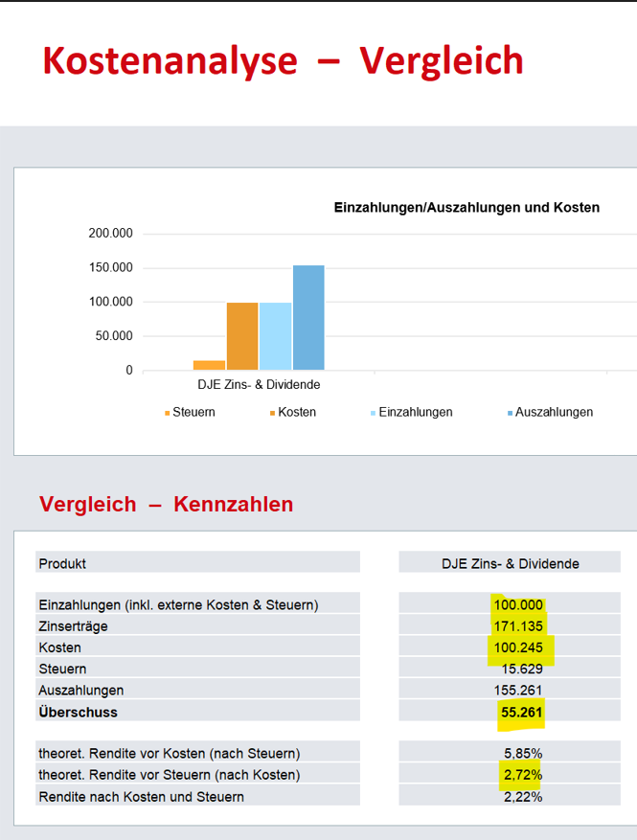Click the Kosten legend color marker
This screenshot has width=637, height=840.
[x=272, y=413]
